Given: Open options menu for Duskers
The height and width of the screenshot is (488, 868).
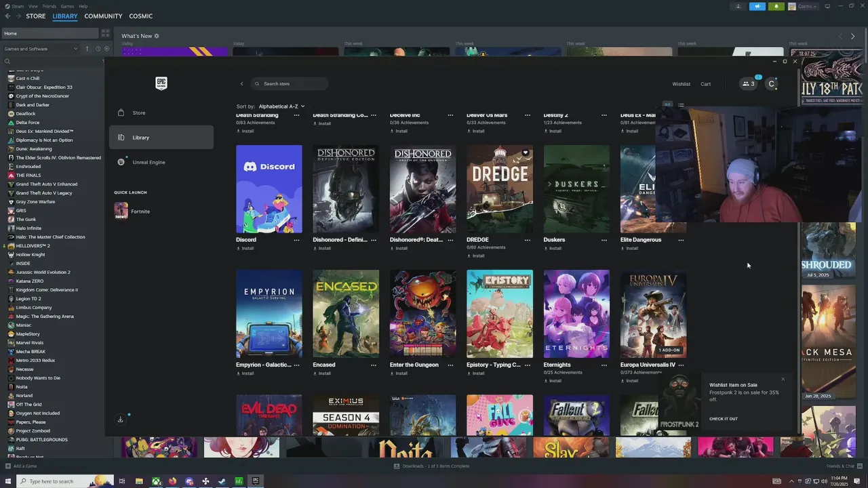Looking at the screenshot, I should (604, 240).
